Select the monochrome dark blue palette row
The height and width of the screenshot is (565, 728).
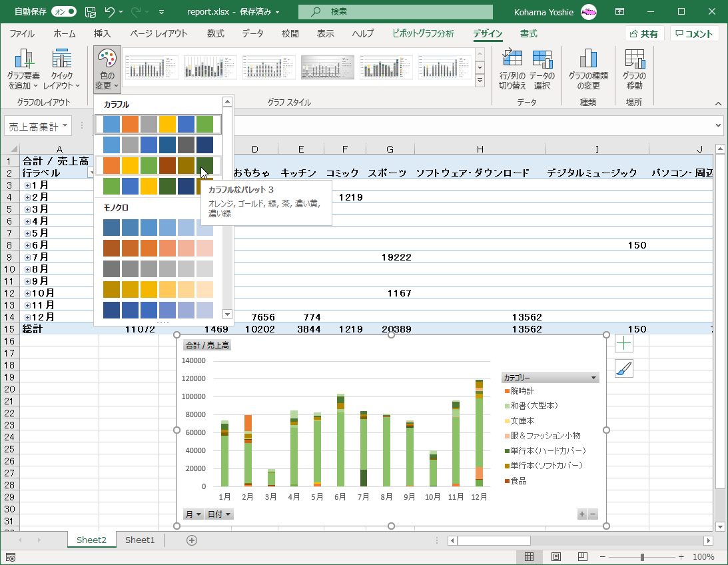tap(158, 310)
